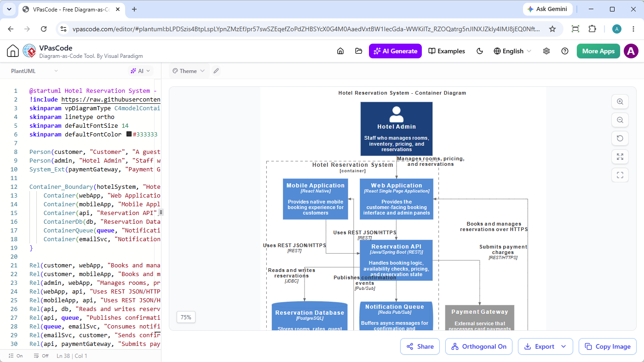Viewport: 644px width, 362px height.
Task: Open home via the toolbar house icon
Action: click(340, 51)
